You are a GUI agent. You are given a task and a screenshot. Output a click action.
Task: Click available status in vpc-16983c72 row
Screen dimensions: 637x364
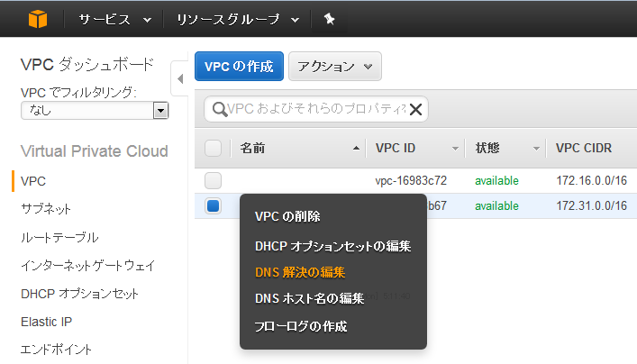pos(496,180)
